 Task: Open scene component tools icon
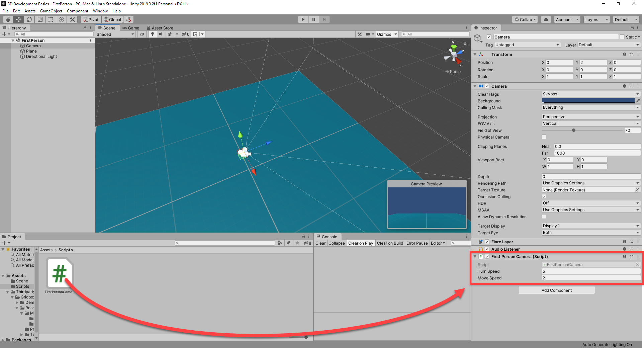click(x=360, y=34)
